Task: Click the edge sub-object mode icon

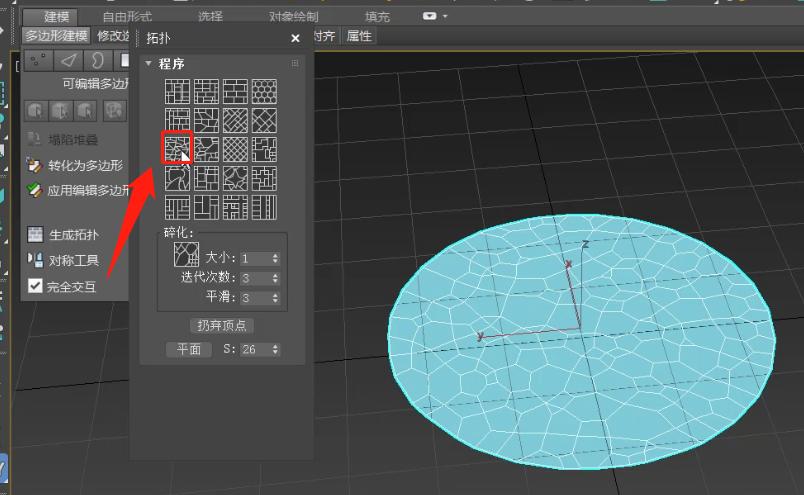Action: pos(67,61)
